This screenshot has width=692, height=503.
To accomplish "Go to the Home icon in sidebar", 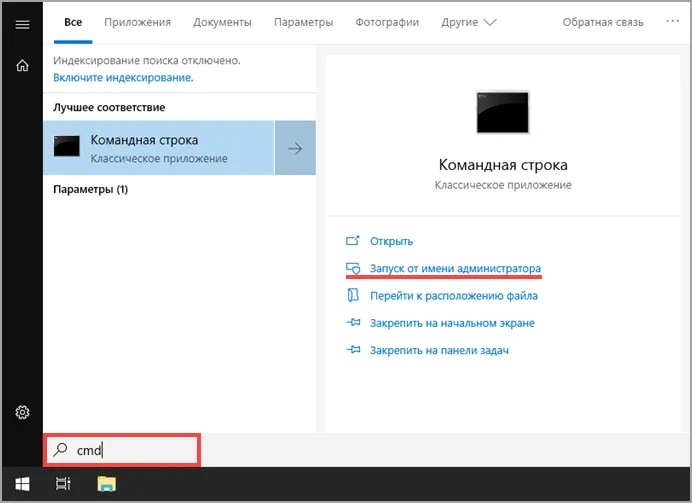I will [x=23, y=65].
